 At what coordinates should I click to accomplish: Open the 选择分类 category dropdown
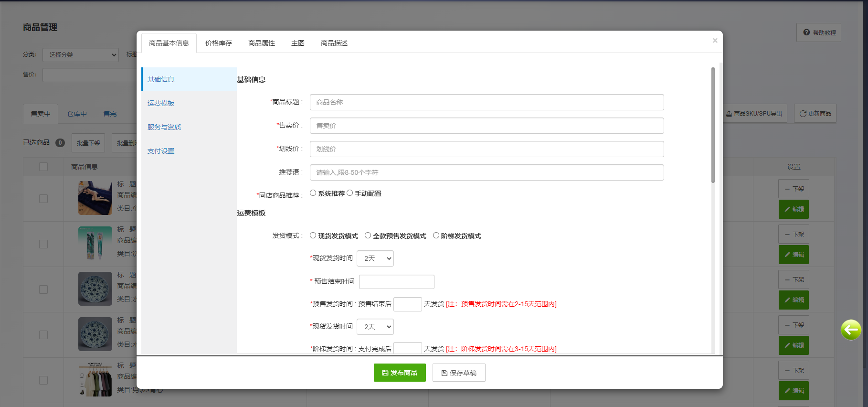pos(80,55)
